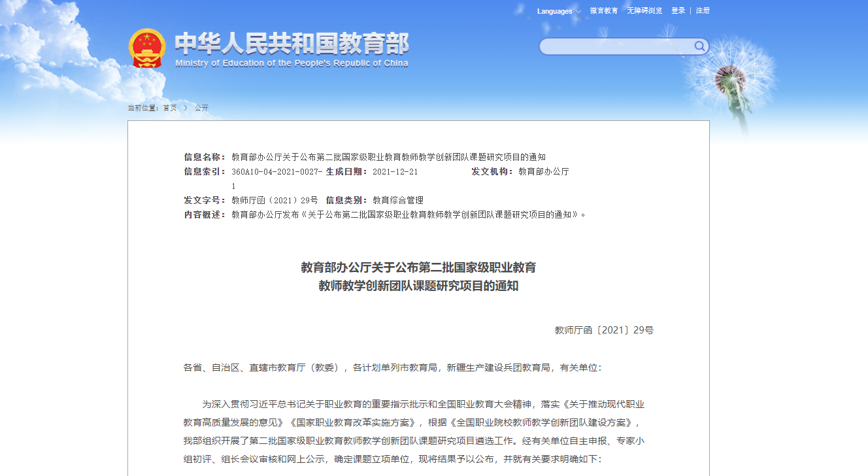868x476 pixels.
Task: Expand the Languages dropdown
Action: point(554,11)
